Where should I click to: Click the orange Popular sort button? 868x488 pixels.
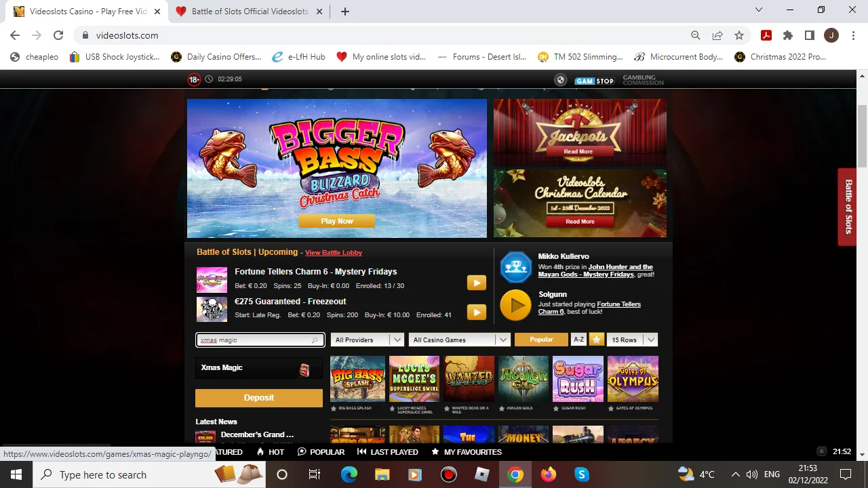(x=541, y=340)
